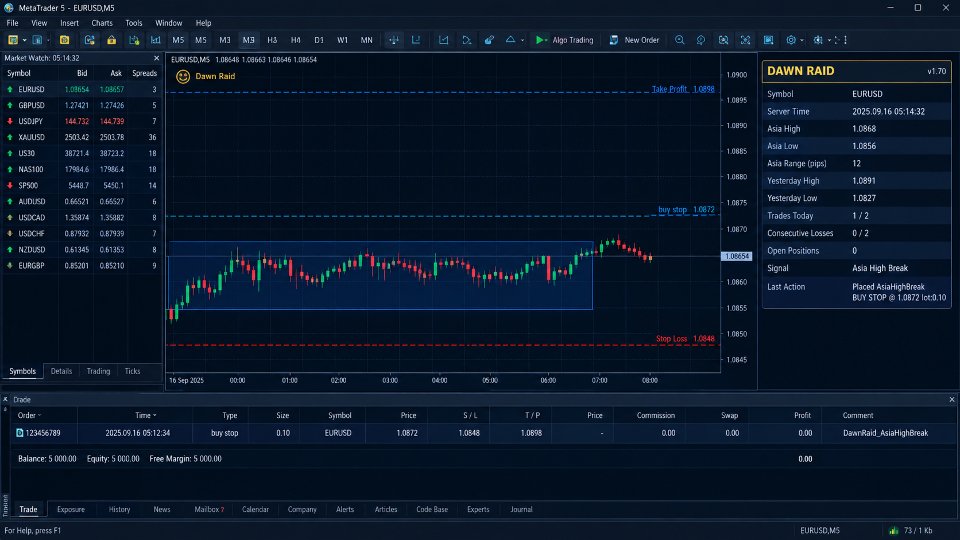Switch chart to D1 timeframe
This screenshot has width=960, height=540.
[319, 40]
